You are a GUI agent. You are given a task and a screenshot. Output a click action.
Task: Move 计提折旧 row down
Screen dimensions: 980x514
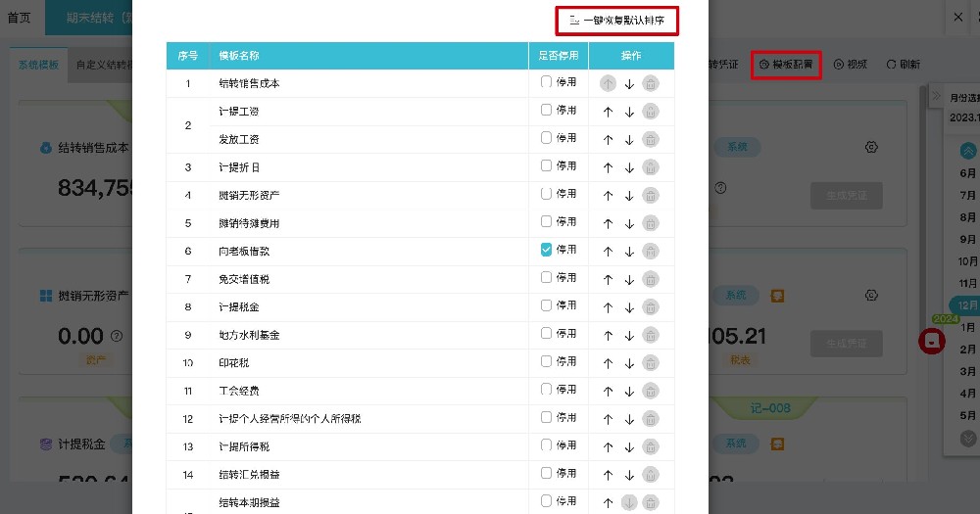point(629,167)
